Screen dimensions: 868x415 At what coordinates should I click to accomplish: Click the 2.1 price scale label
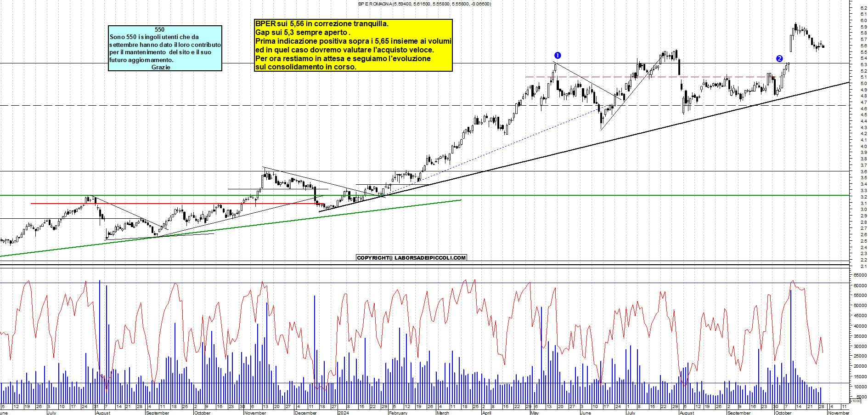[863, 266]
